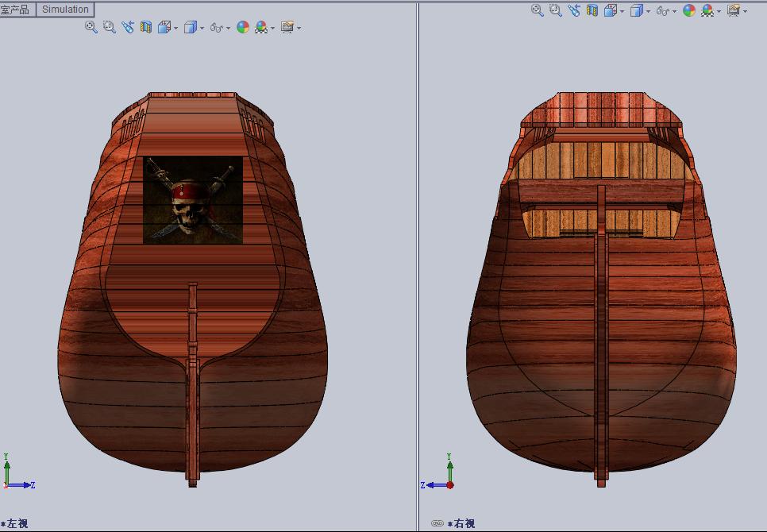767x532 pixels.
Task: Open View Orientation dropdown arrow in right viewport
Action: point(622,11)
